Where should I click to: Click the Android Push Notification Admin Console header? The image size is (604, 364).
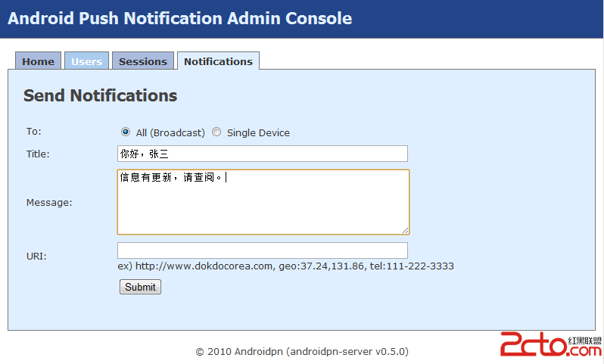click(x=180, y=18)
